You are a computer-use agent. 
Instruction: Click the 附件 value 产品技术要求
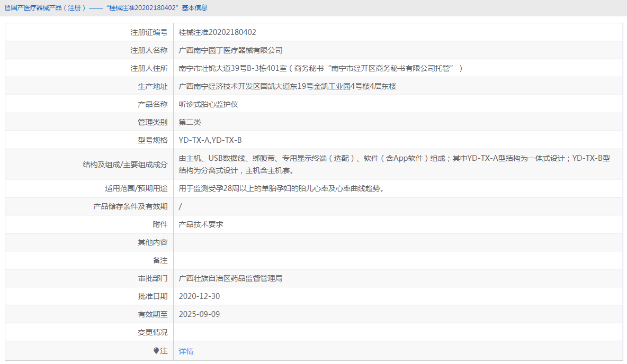202,224
